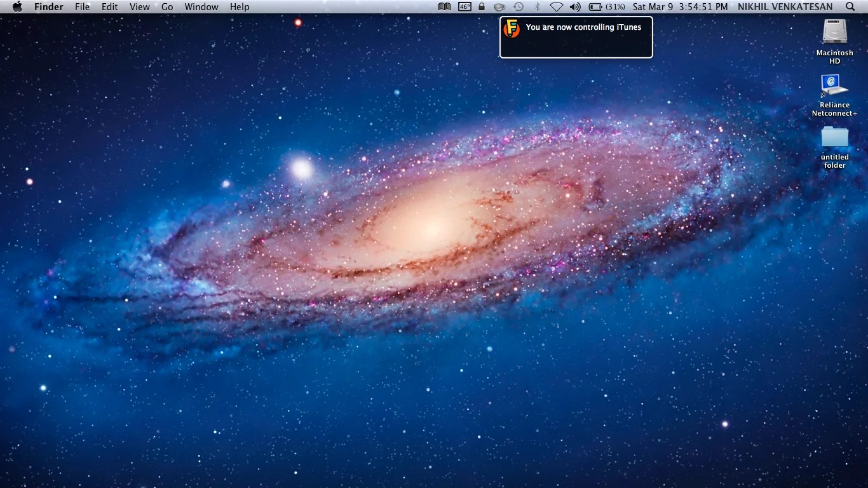The image size is (868, 488).
Task: Open the Time Machine menu bar icon
Action: tap(519, 7)
